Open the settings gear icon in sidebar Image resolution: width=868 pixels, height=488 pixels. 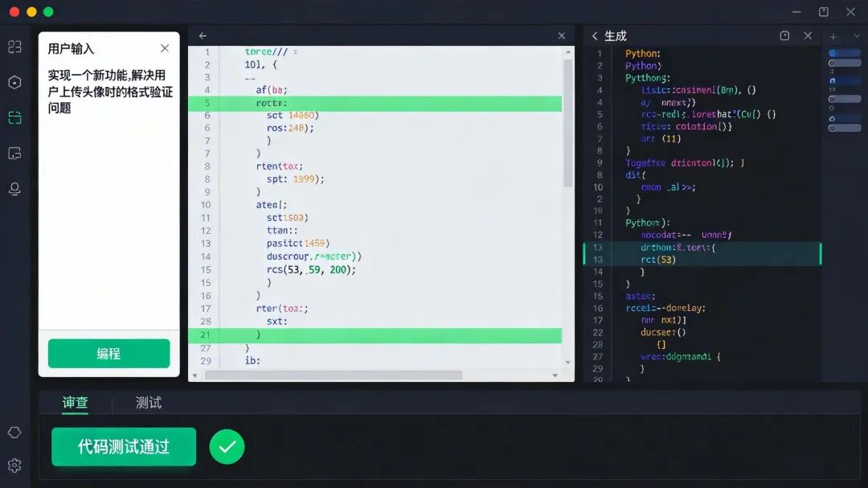(x=14, y=465)
